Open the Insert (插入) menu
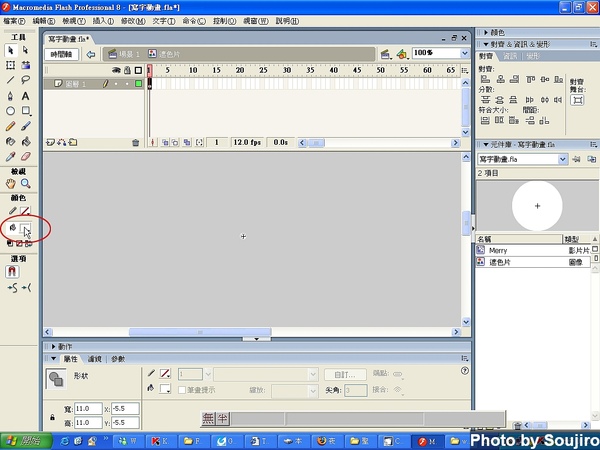Viewport: 600px width, 450px height. [x=102, y=20]
